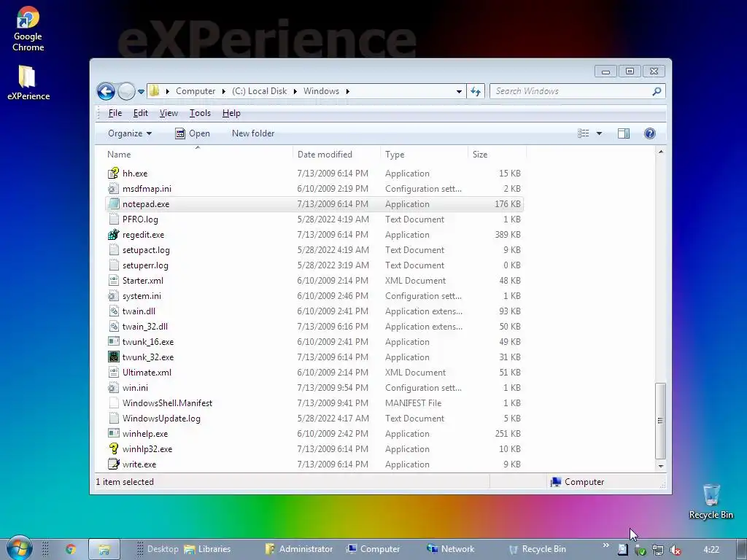Click the Chrome taskbar icon
This screenshot has width=747, height=560.
[71, 549]
